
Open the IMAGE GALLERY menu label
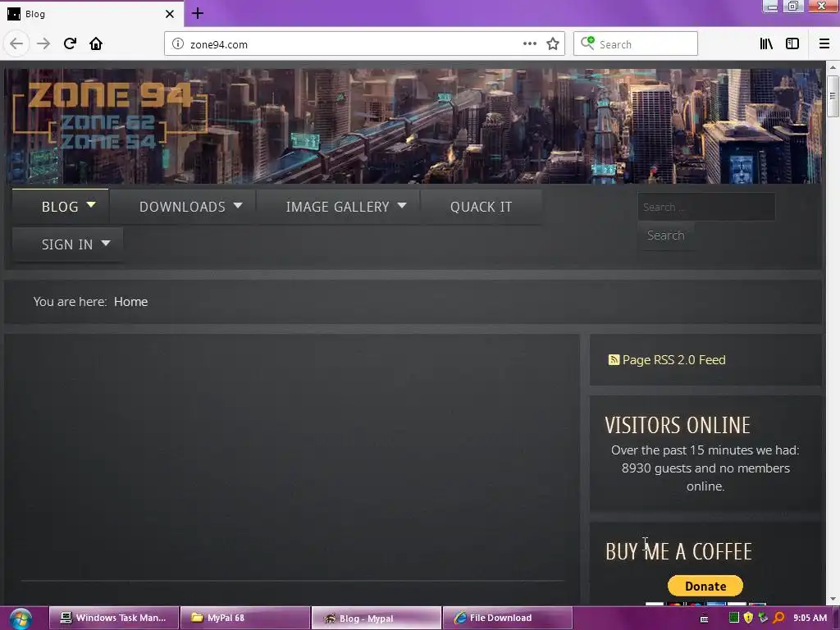click(337, 207)
